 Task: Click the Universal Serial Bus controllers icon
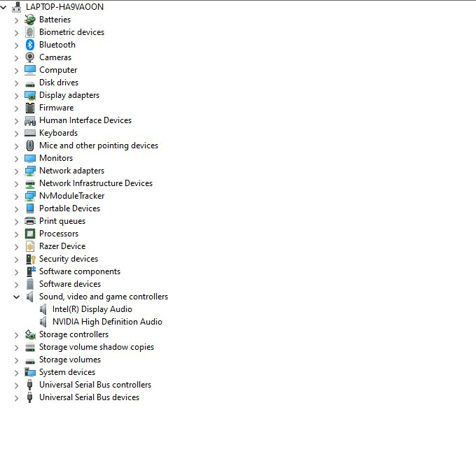tap(29, 385)
